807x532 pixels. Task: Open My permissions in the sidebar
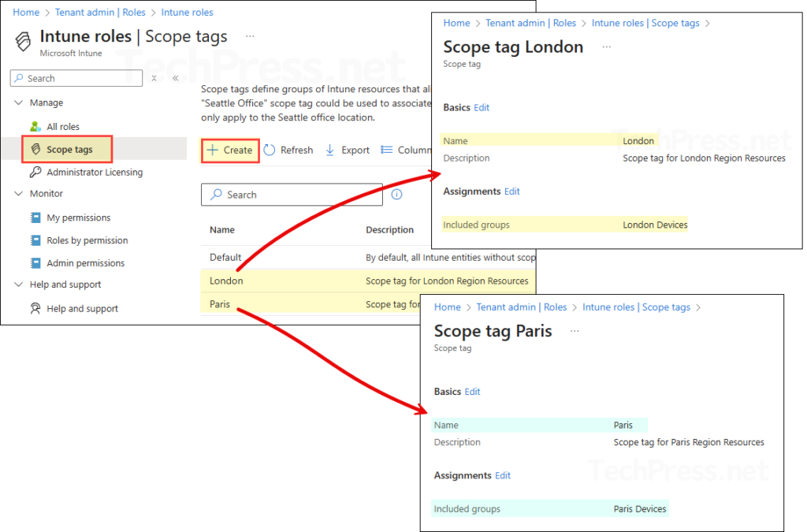79,218
